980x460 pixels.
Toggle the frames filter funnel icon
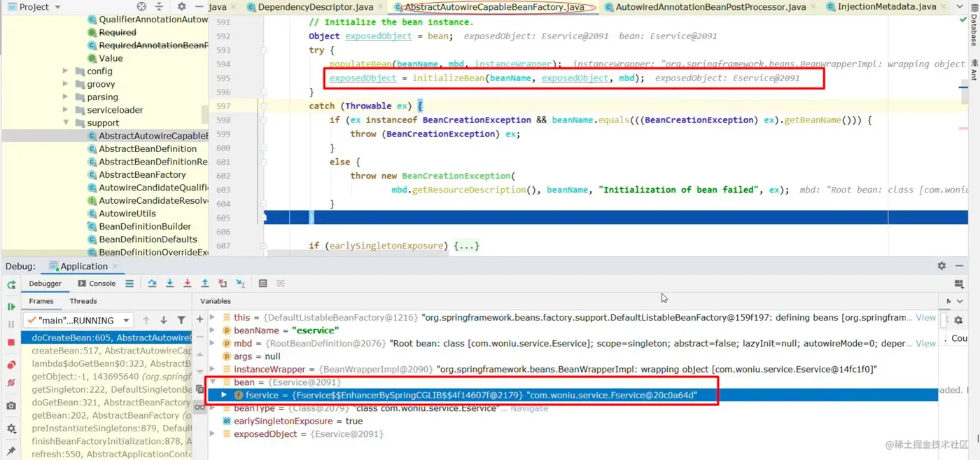181,320
